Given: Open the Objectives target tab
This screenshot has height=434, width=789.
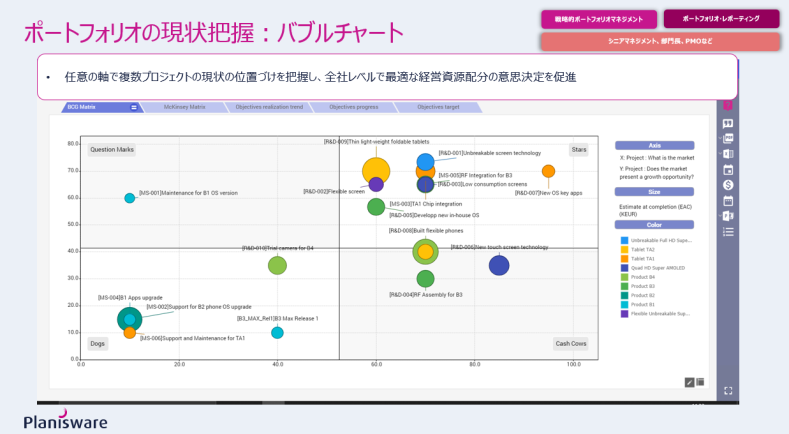Looking at the screenshot, I should 438,107.
